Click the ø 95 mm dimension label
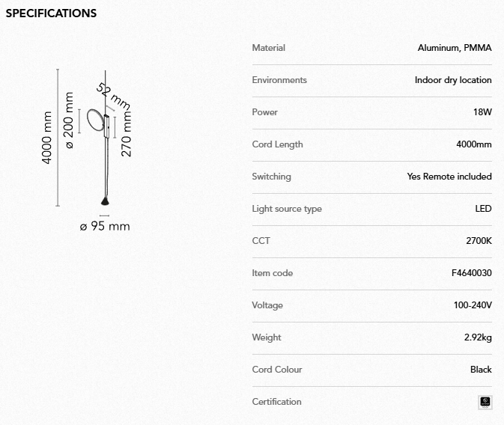 (105, 226)
